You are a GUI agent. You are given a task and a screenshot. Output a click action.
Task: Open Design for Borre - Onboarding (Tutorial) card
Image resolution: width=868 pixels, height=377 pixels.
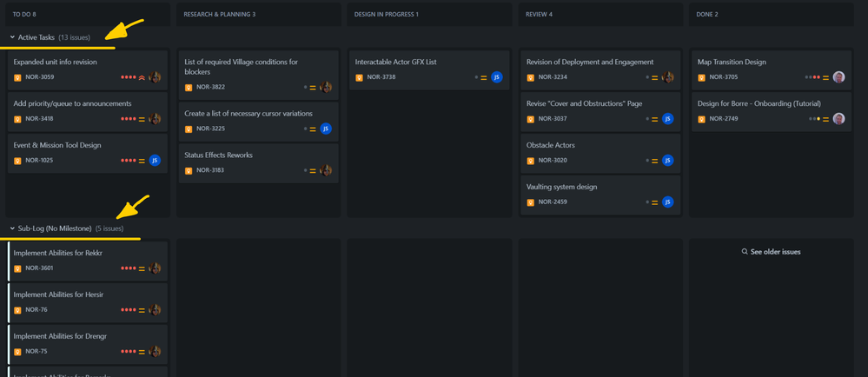point(772,112)
